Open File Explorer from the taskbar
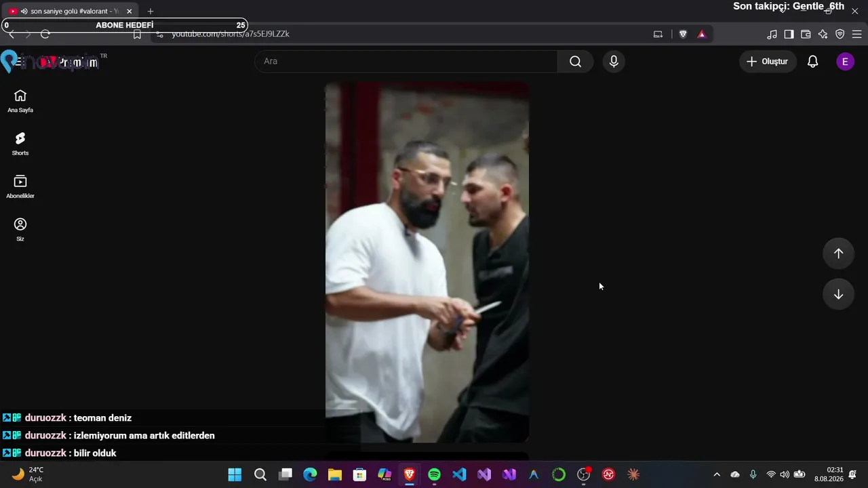The height and width of the screenshot is (488, 868). [x=334, y=474]
